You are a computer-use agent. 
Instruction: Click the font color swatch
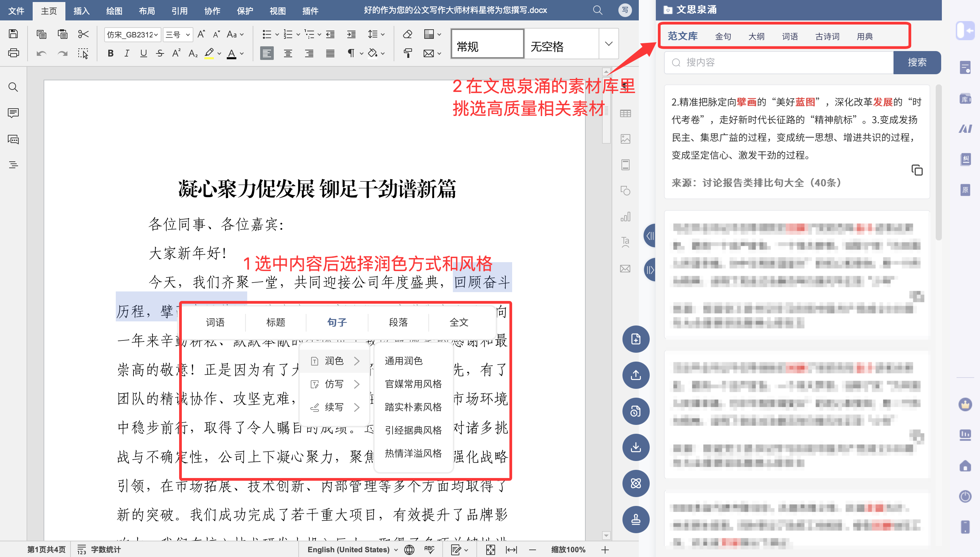pyautogui.click(x=232, y=53)
